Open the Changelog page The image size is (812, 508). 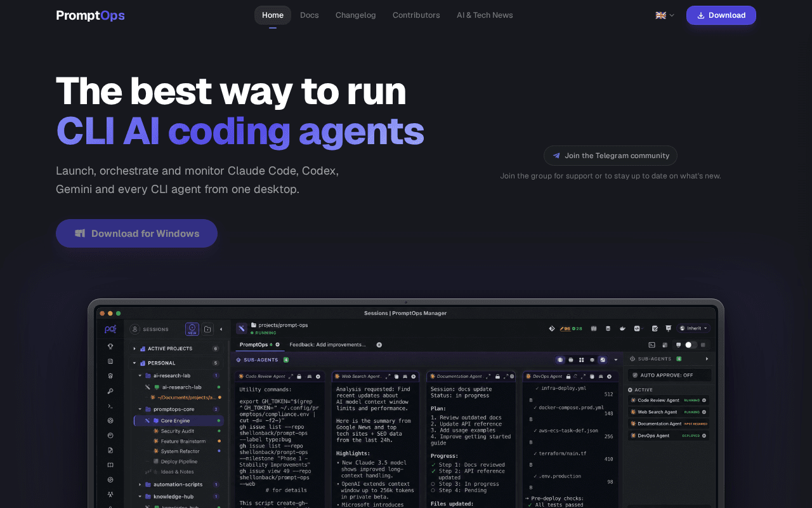click(356, 15)
